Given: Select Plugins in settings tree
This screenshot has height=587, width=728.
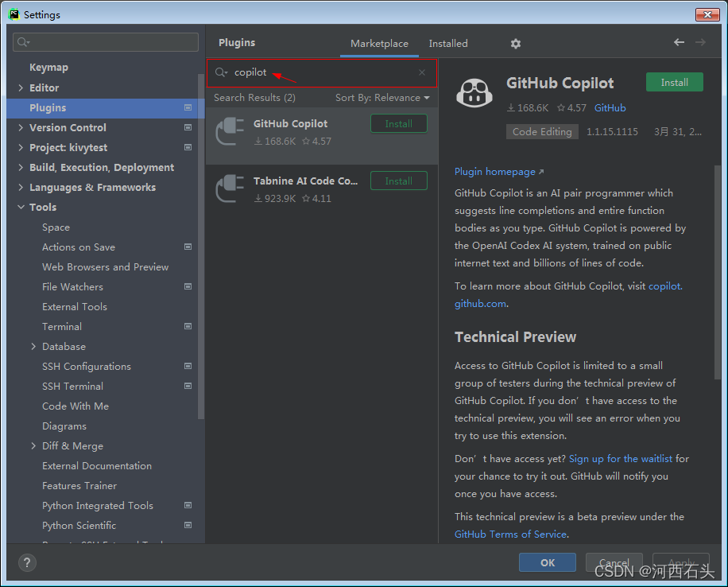Looking at the screenshot, I should (x=106, y=108).
